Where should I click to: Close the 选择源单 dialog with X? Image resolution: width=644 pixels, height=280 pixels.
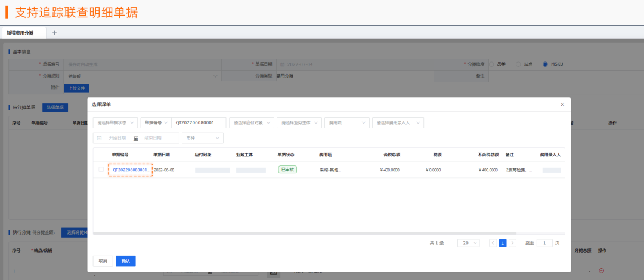point(562,104)
